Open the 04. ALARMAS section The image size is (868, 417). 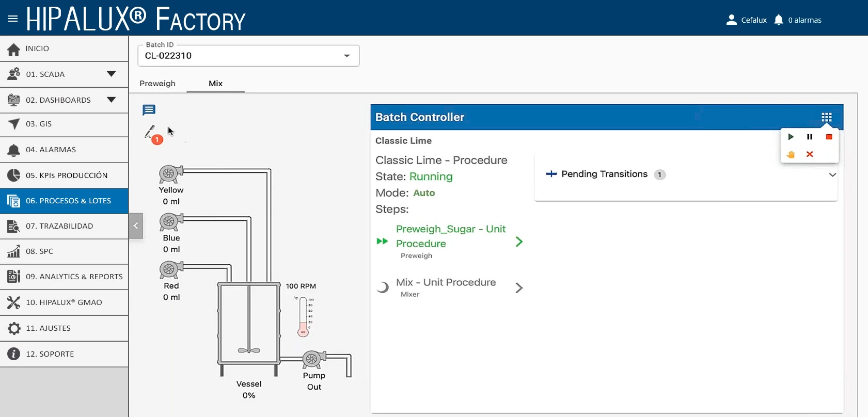pos(64,150)
